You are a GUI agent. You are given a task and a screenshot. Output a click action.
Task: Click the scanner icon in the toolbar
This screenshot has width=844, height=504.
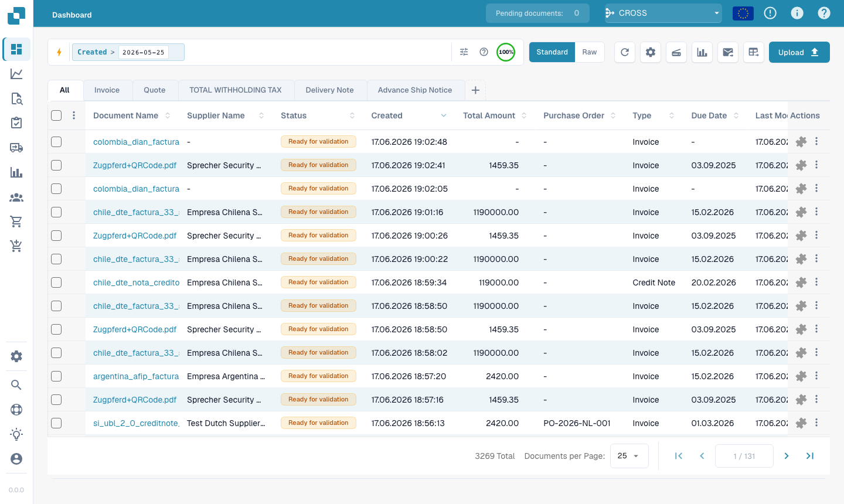676,52
